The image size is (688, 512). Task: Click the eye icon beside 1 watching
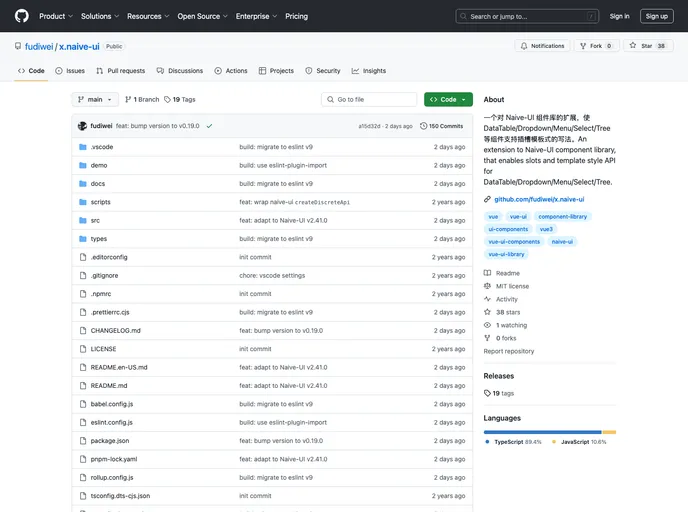tap(487, 325)
